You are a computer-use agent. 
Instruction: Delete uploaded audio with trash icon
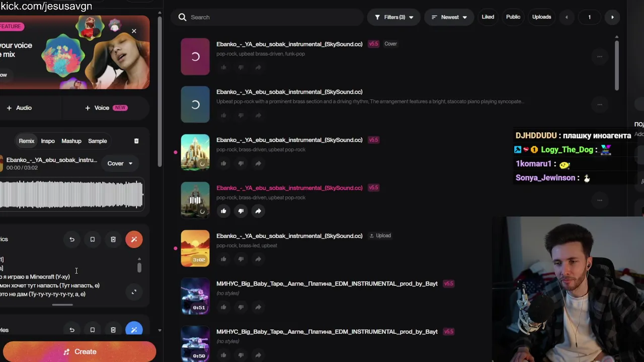[x=136, y=141]
